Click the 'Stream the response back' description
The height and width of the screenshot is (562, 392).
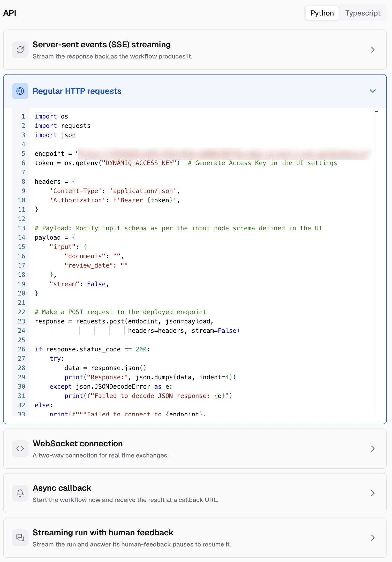(112, 56)
